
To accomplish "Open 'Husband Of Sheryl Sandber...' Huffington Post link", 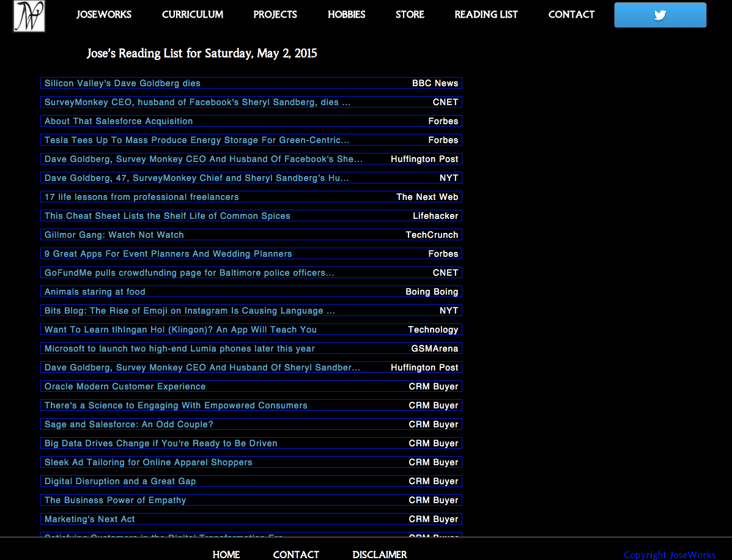I will tap(202, 368).
